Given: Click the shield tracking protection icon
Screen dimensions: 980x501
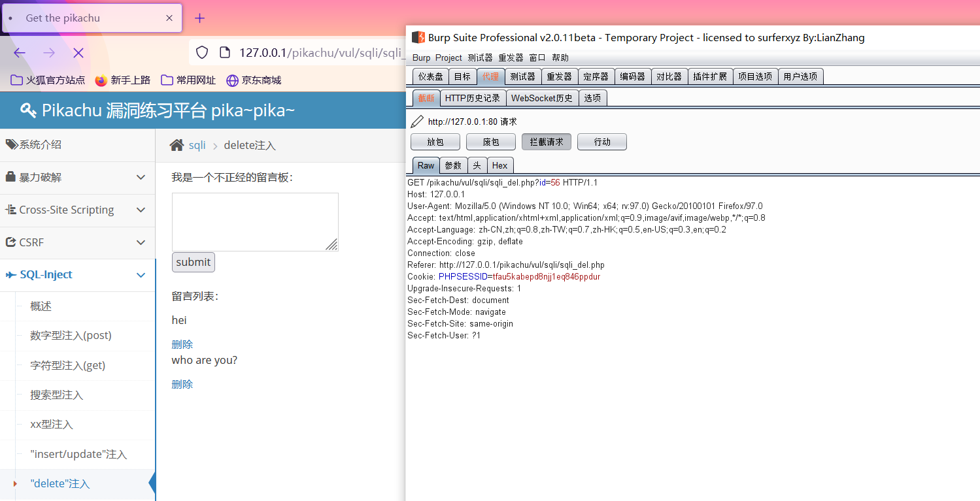Looking at the screenshot, I should [202, 52].
